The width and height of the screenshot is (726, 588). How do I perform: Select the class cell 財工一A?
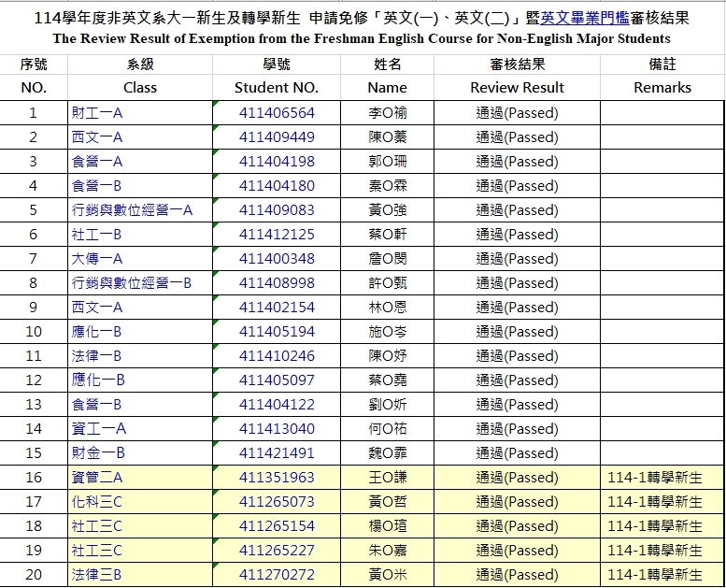pyautogui.click(x=98, y=113)
